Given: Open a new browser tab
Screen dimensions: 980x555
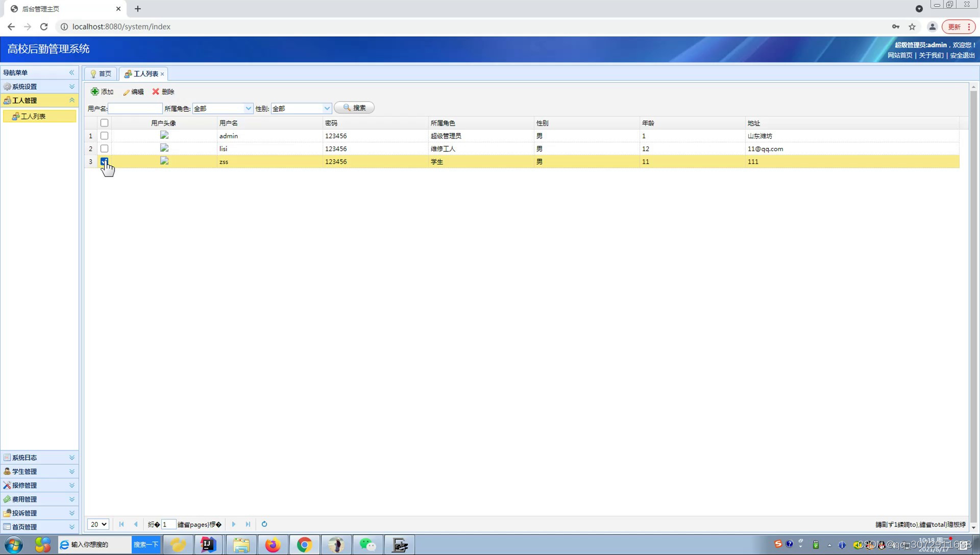Looking at the screenshot, I should (x=138, y=9).
